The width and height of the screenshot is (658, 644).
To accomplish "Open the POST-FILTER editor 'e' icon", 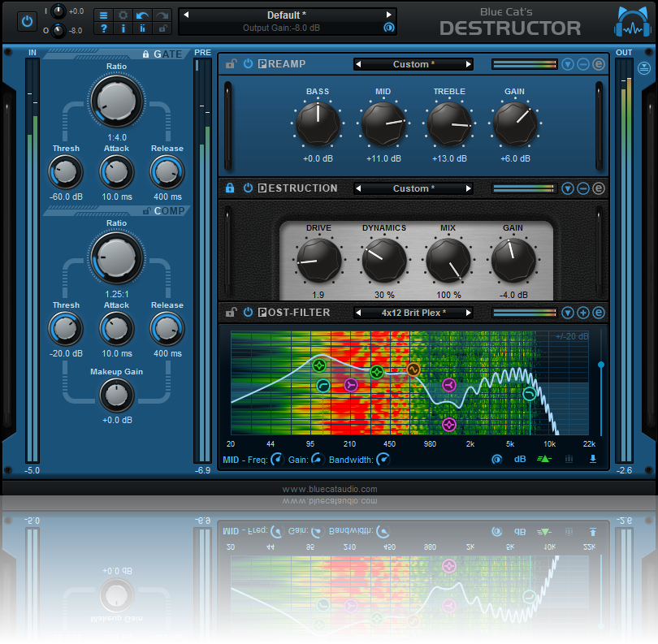I will [x=599, y=313].
